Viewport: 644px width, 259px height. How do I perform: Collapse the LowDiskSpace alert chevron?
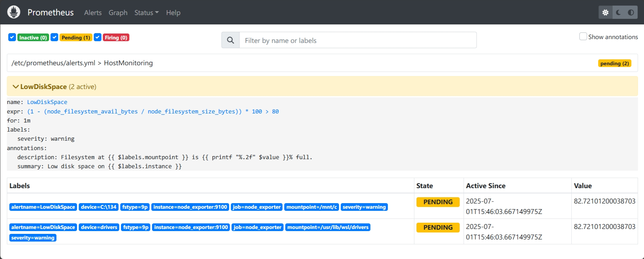pos(16,87)
